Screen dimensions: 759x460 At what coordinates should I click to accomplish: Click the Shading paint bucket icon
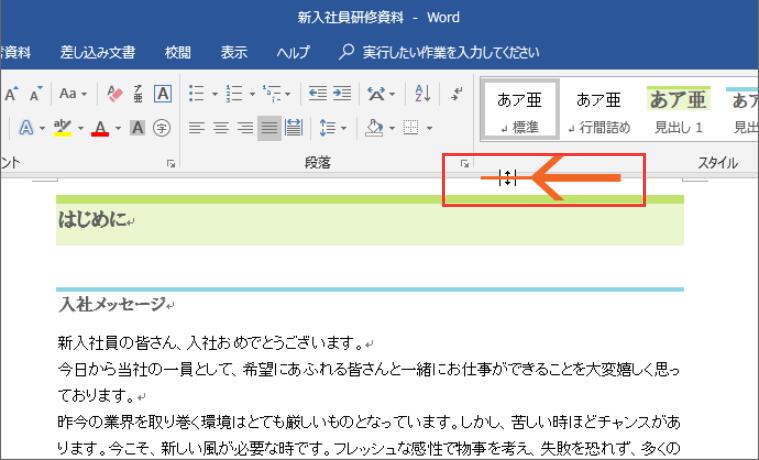pos(374,128)
